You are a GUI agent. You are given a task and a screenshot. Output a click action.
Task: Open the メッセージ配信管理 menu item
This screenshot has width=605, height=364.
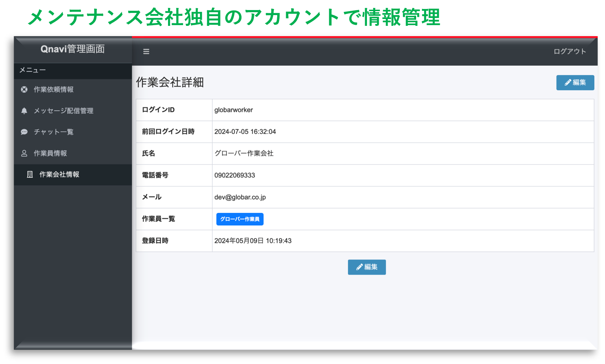tap(73, 111)
